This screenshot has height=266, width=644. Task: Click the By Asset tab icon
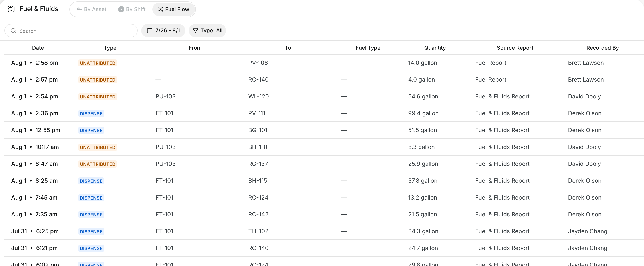pos(79,10)
